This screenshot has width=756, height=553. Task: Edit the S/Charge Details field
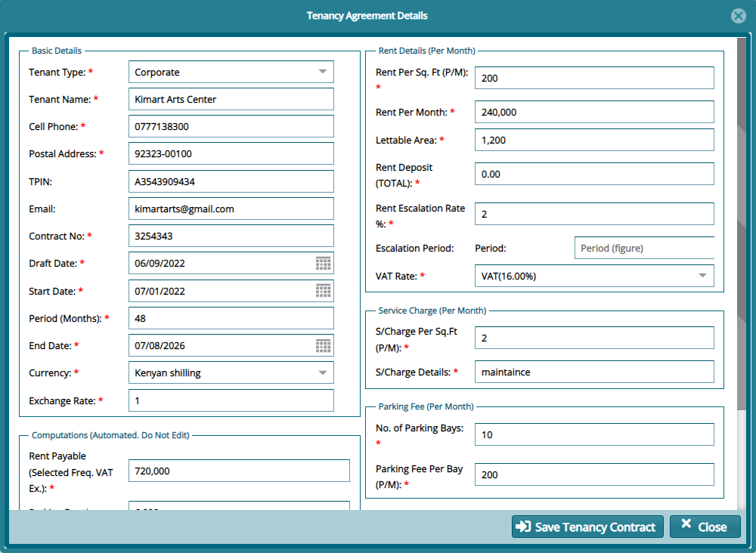click(x=594, y=372)
